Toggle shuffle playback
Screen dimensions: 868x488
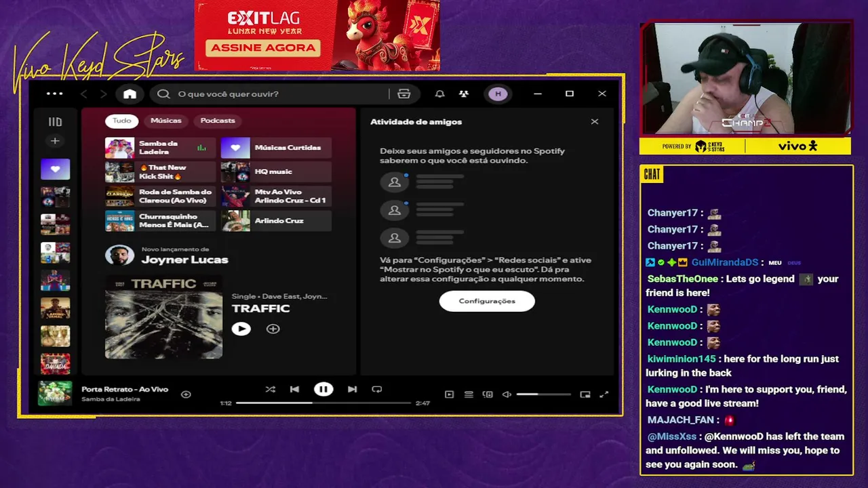[x=271, y=390]
